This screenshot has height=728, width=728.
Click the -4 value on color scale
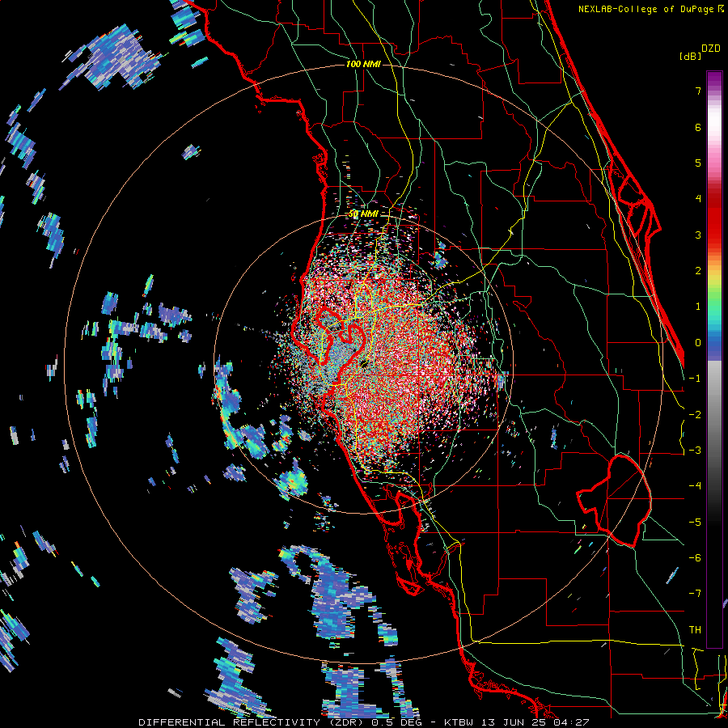[695, 486]
